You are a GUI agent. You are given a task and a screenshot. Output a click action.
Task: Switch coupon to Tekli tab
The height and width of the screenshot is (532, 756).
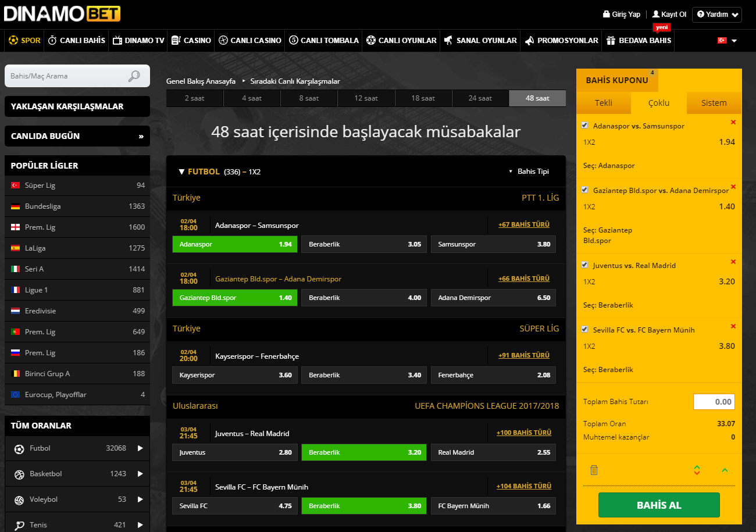click(604, 103)
